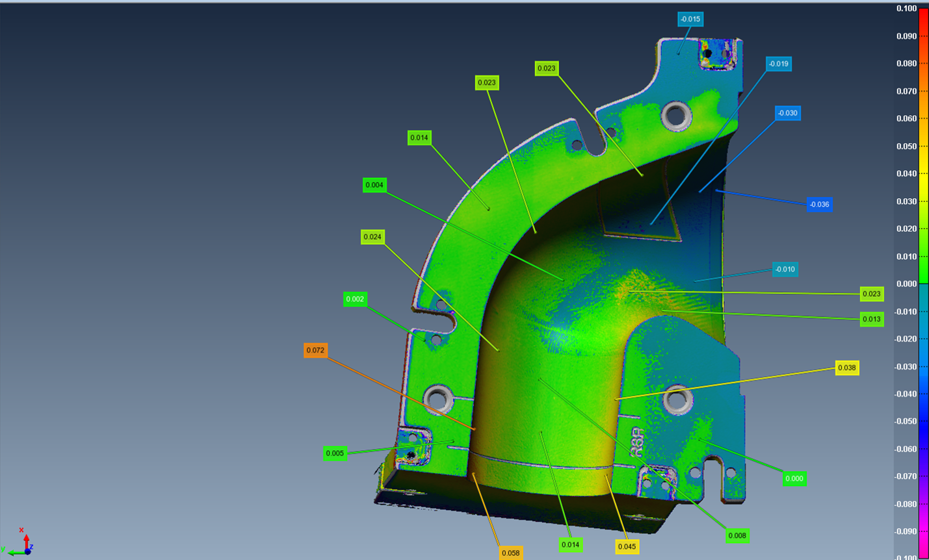Viewport: 929px width, 560px height.
Task: Select the -0.019 deviation annotation label
Action: [779, 64]
